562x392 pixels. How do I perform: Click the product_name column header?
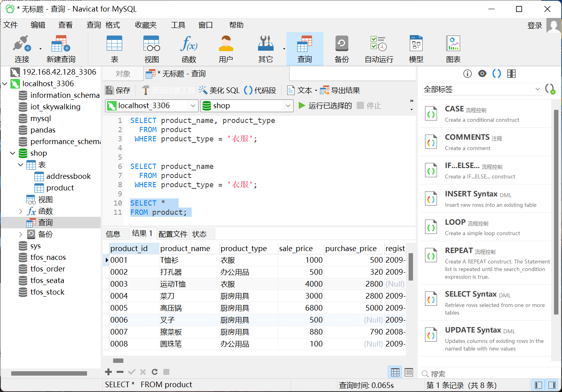189,249
